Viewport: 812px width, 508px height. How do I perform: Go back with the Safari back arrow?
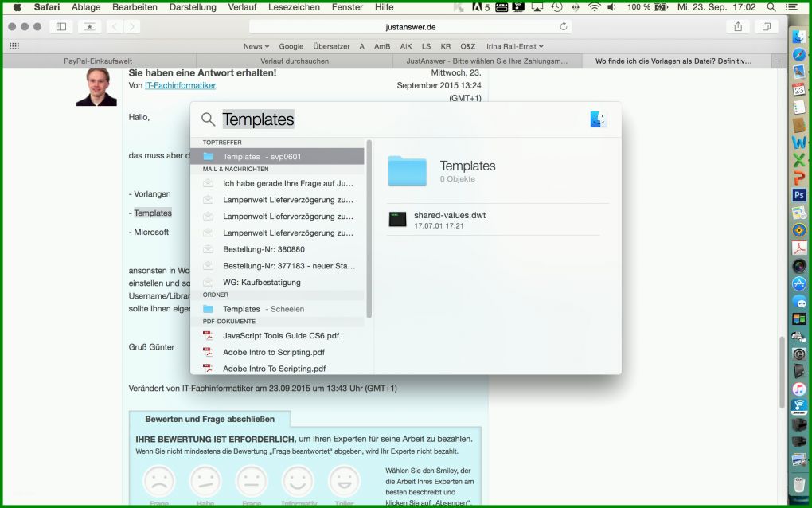[x=115, y=27]
